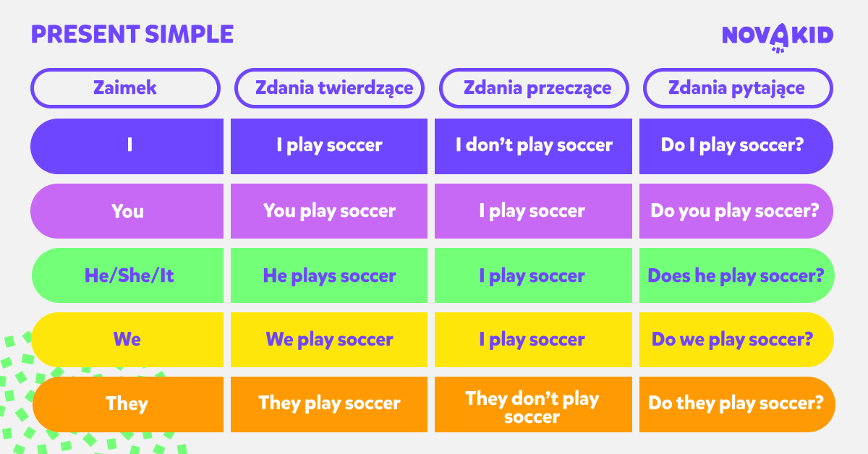Select the Zdania twierdzące header pill
868x454 pixels.
pyautogui.click(x=329, y=88)
